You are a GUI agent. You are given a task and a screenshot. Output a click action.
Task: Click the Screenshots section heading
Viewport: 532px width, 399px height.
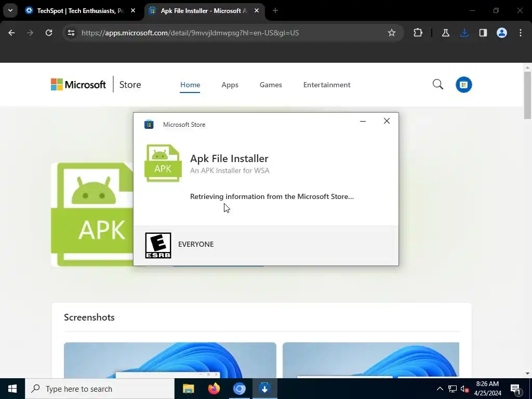click(x=89, y=317)
